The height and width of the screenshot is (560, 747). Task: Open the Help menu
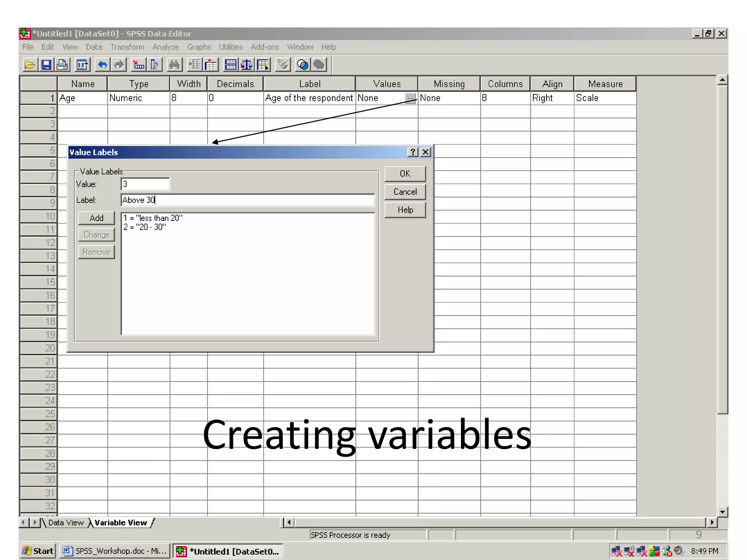click(329, 47)
